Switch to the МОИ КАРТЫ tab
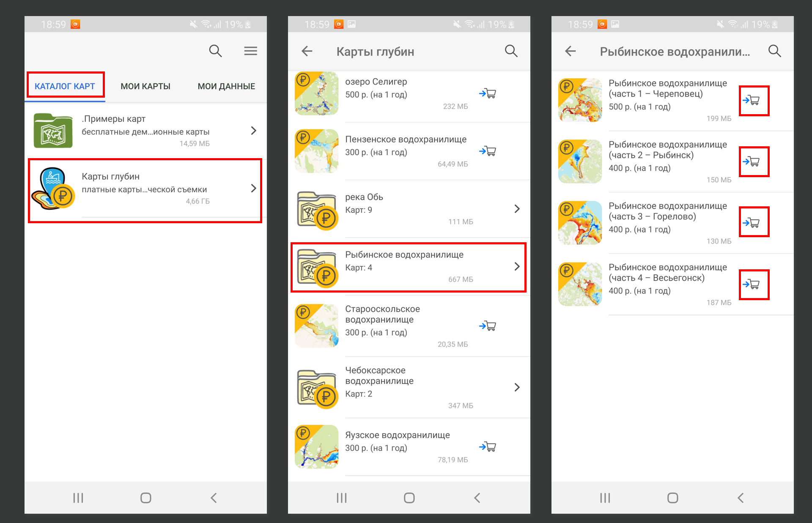Viewport: 812px width, 523px height. click(x=145, y=86)
